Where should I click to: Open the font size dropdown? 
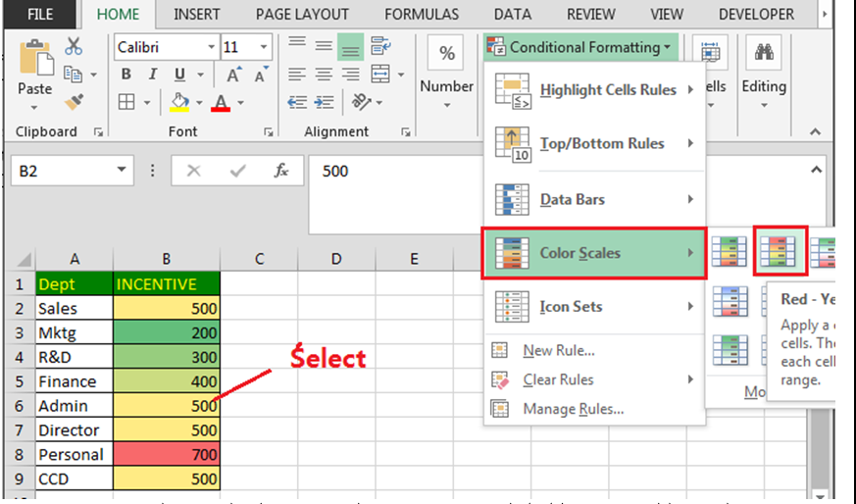pyautogui.click(x=264, y=48)
